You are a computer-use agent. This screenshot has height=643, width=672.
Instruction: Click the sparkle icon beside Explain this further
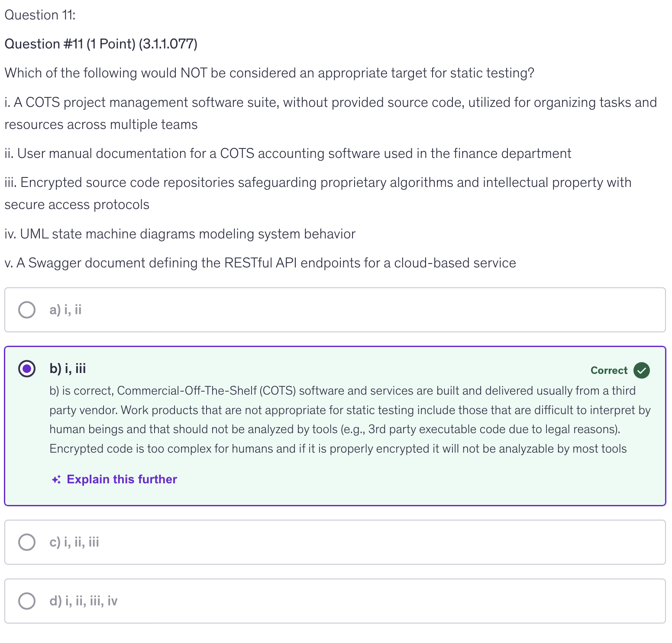point(56,479)
